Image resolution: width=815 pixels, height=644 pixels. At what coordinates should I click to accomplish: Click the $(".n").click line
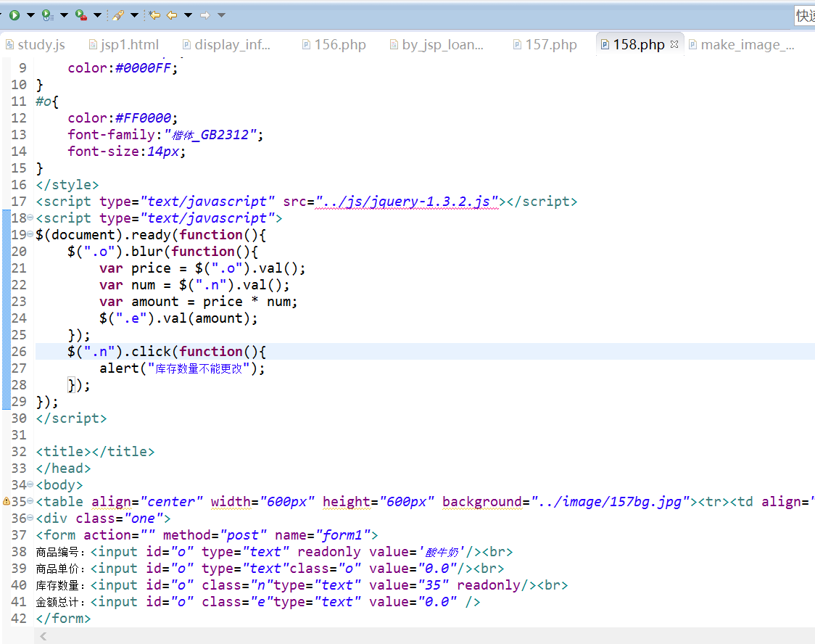click(166, 351)
